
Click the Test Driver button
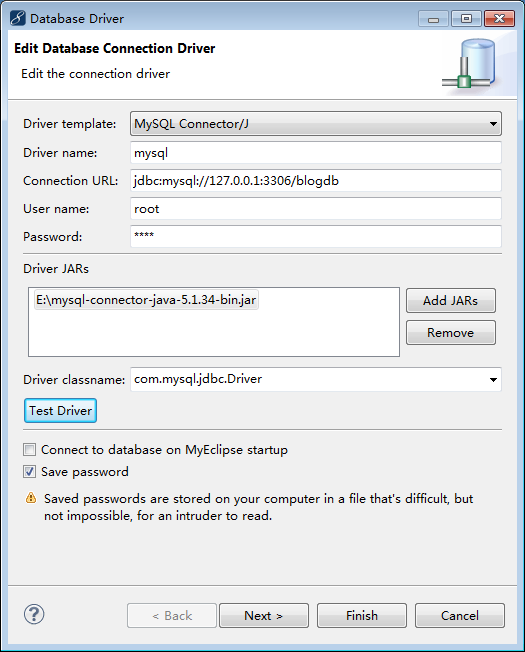click(60, 410)
